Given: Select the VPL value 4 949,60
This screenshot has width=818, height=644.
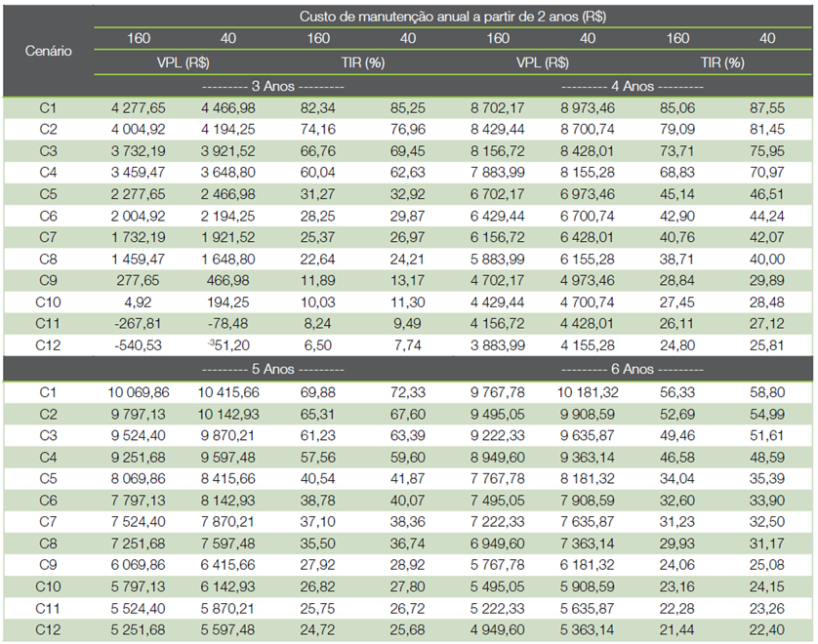Looking at the screenshot, I should click(498, 630).
